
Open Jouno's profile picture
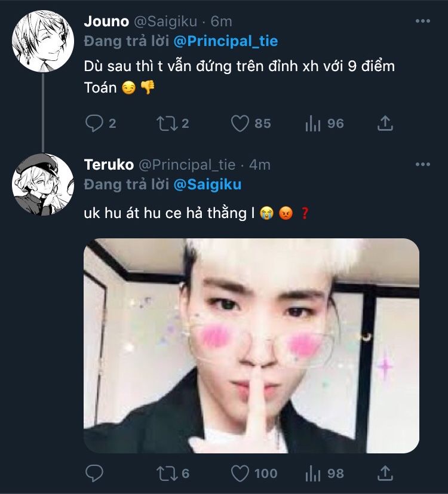pyautogui.click(x=43, y=41)
